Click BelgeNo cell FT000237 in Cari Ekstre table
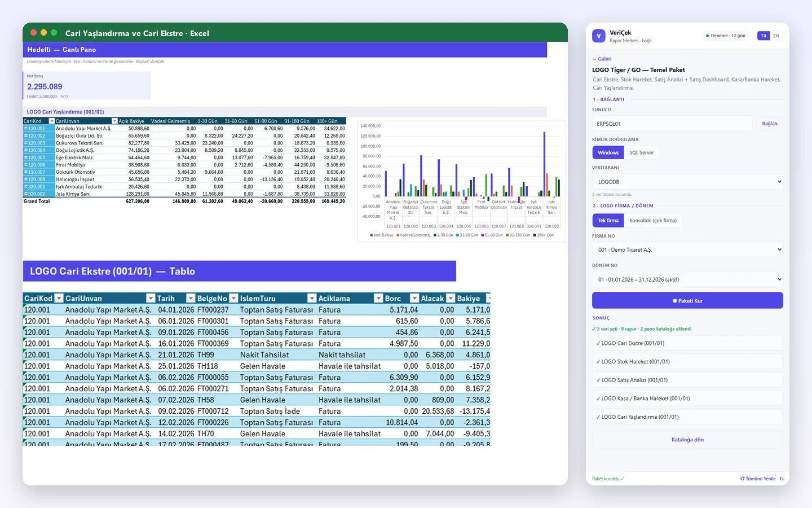Image resolution: width=812 pixels, height=508 pixels. click(x=213, y=310)
